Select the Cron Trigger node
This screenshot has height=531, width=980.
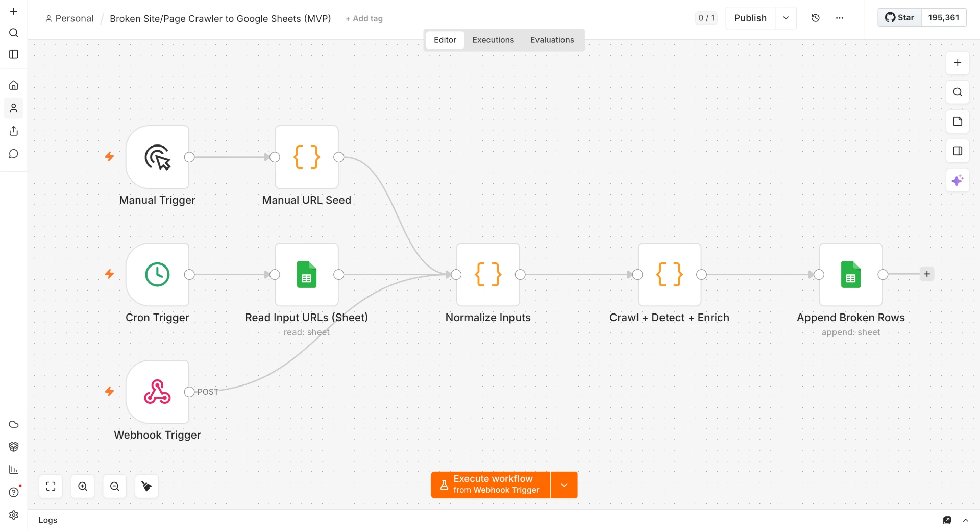coord(157,275)
